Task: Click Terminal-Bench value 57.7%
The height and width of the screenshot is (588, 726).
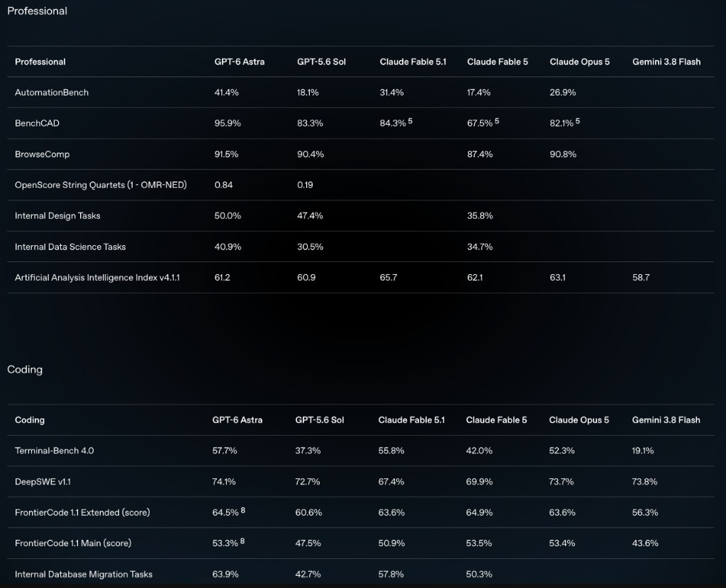Action: 225,451
